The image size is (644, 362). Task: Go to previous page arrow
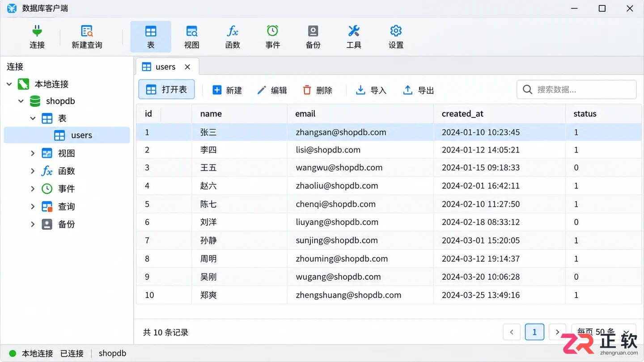(x=512, y=332)
